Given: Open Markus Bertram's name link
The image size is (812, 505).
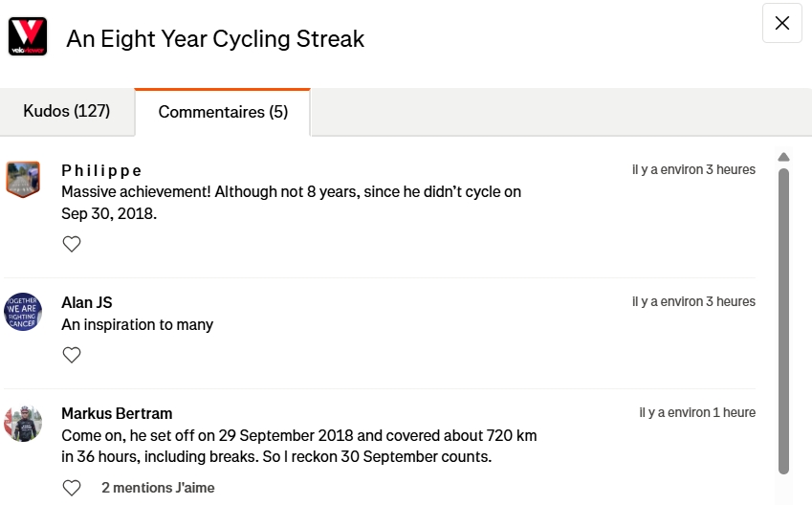Looking at the screenshot, I should pyautogui.click(x=117, y=413).
